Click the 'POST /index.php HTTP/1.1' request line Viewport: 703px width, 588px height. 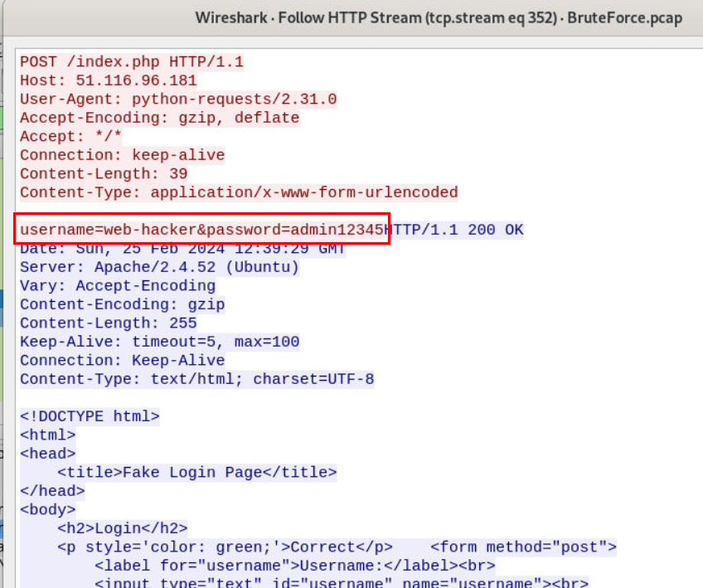click(x=131, y=61)
